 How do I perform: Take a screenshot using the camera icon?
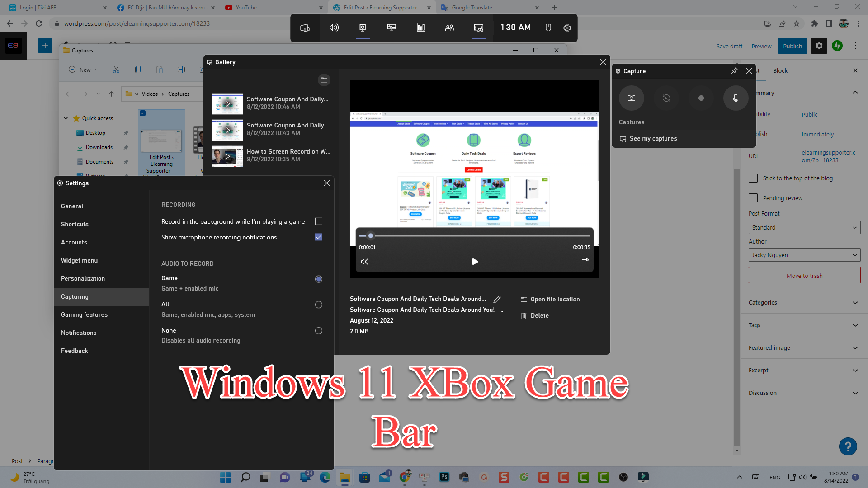click(x=631, y=98)
